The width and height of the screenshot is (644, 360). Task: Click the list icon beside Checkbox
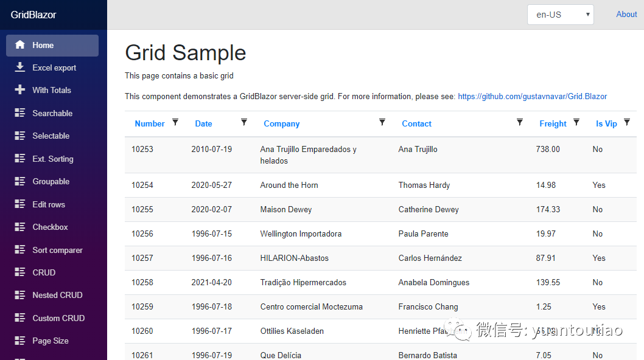tap(19, 227)
